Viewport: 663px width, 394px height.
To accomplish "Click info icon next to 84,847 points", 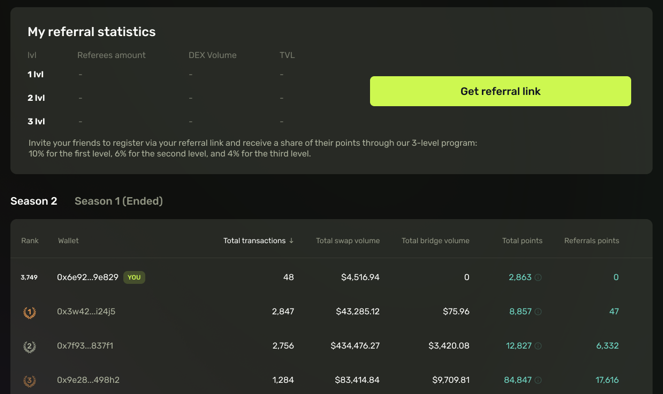I will 538,380.
